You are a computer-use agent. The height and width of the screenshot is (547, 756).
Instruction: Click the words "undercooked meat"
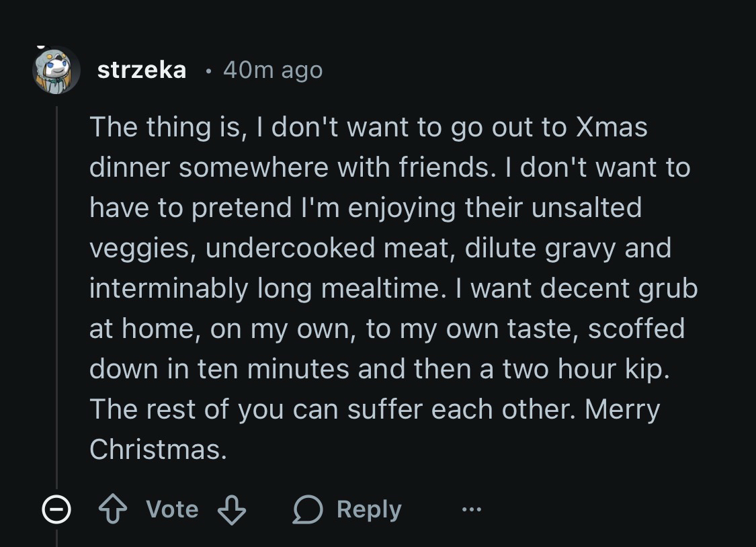tap(327, 248)
